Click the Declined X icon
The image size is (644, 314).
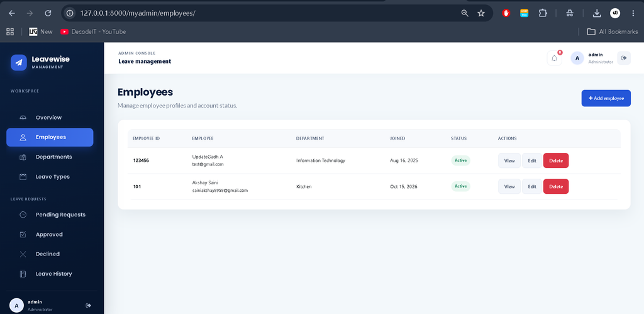point(23,254)
